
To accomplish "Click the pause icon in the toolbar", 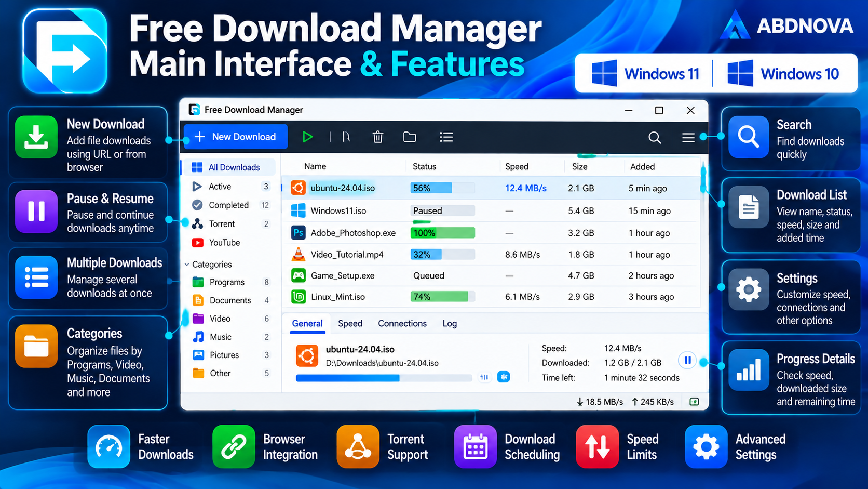I will tap(346, 137).
